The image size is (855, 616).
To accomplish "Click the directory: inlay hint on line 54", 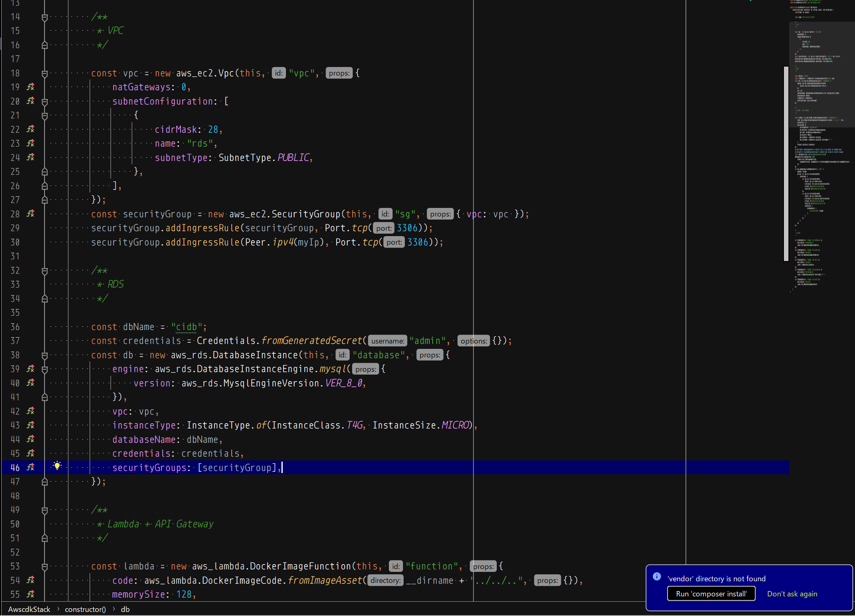I will pos(385,580).
